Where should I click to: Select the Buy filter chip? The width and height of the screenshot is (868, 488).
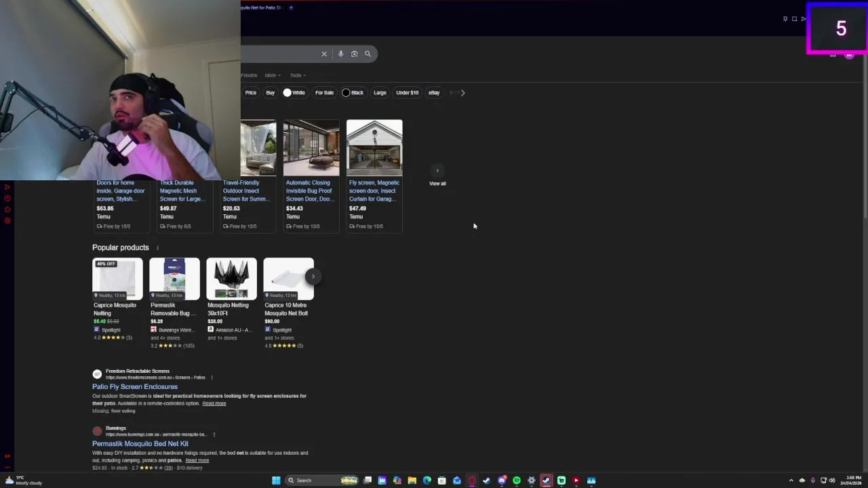point(271,93)
